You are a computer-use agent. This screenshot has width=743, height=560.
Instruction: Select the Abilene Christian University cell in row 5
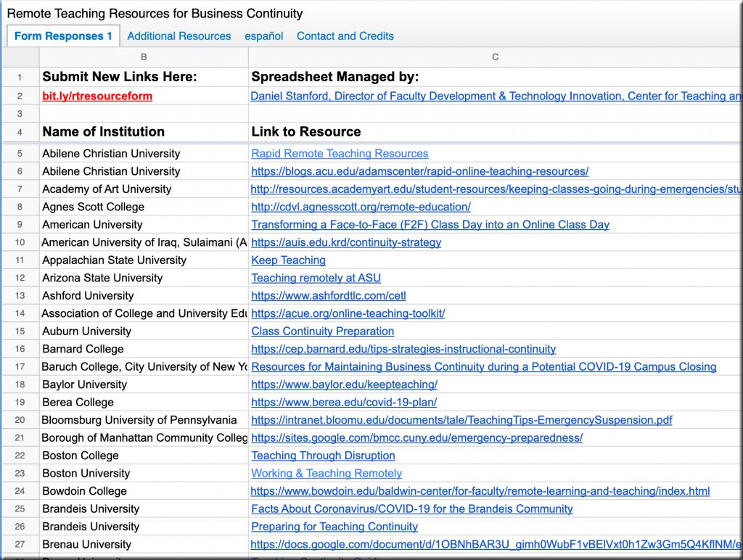pyautogui.click(x=144, y=154)
